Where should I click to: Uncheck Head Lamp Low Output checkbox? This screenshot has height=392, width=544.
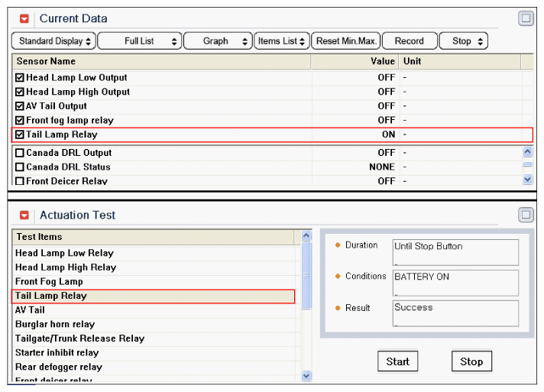[20, 77]
